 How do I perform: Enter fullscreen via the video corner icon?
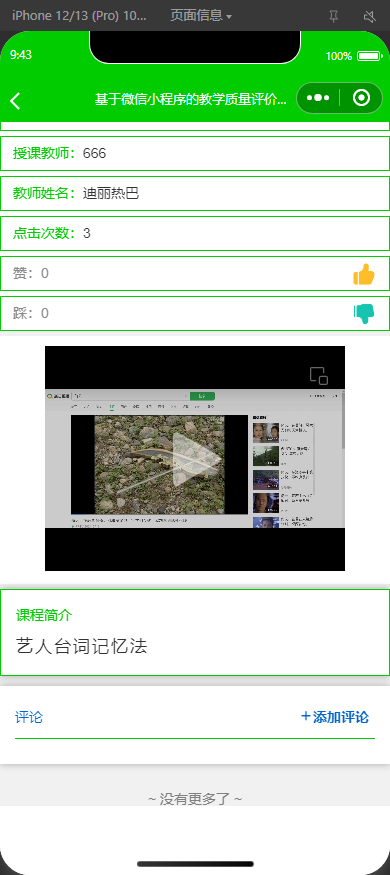click(x=319, y=376)
